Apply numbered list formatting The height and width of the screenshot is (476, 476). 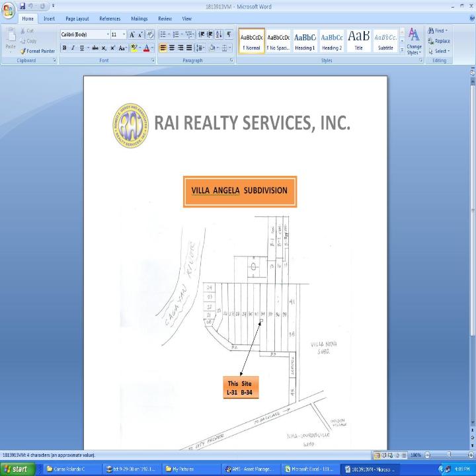(x=176, y=34)
